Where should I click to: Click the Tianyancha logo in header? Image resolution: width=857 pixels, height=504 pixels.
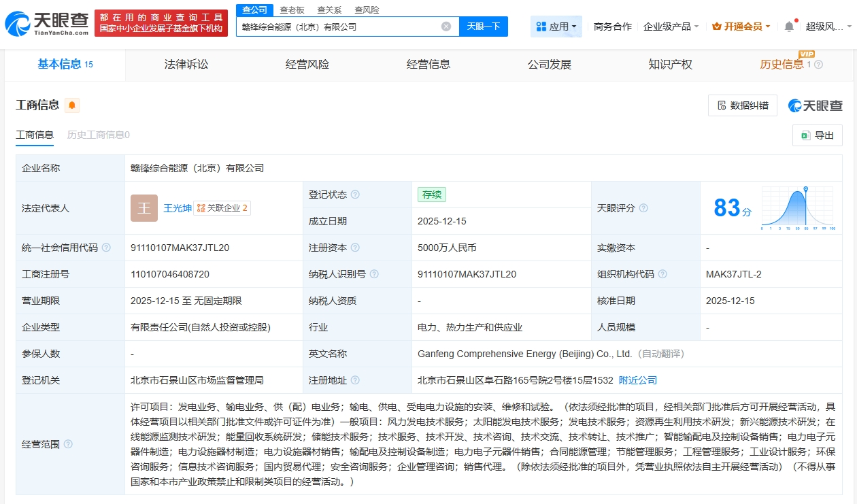46,24
